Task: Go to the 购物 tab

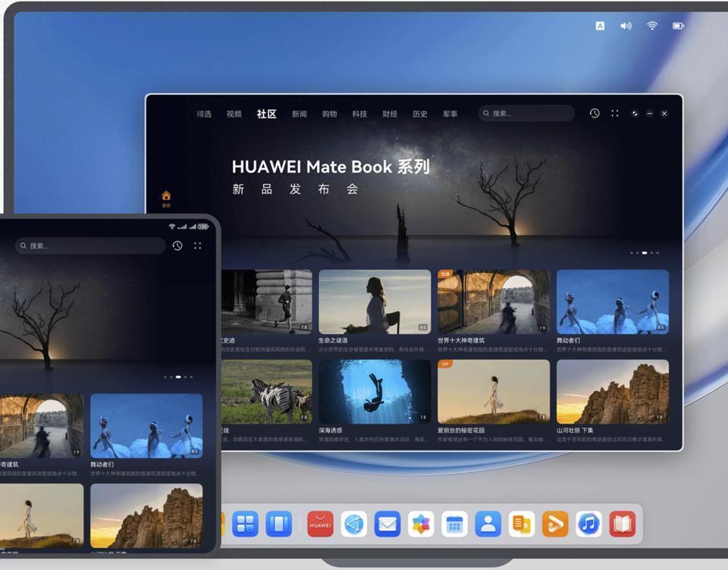Action: [329, 114]
